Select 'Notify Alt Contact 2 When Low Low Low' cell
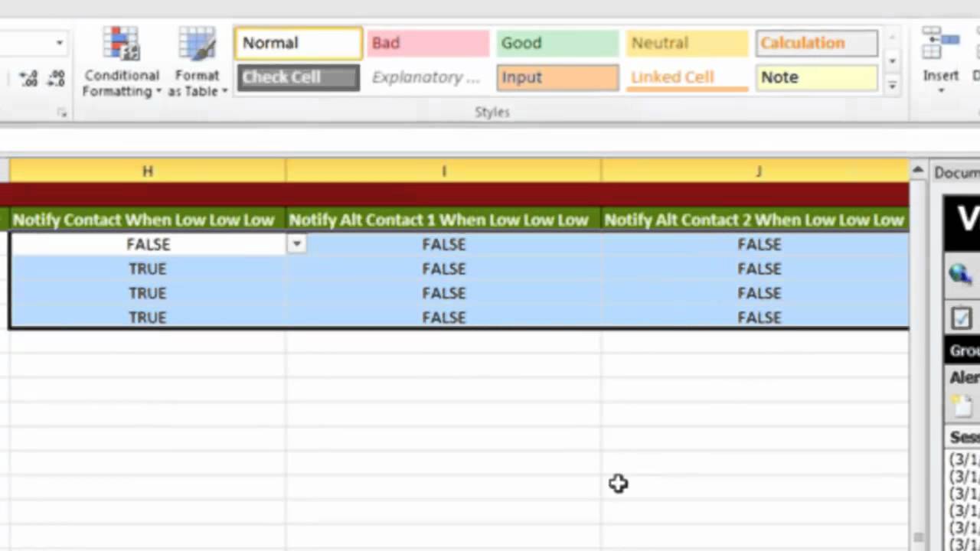The image size is (980, 551). [755, 220]
